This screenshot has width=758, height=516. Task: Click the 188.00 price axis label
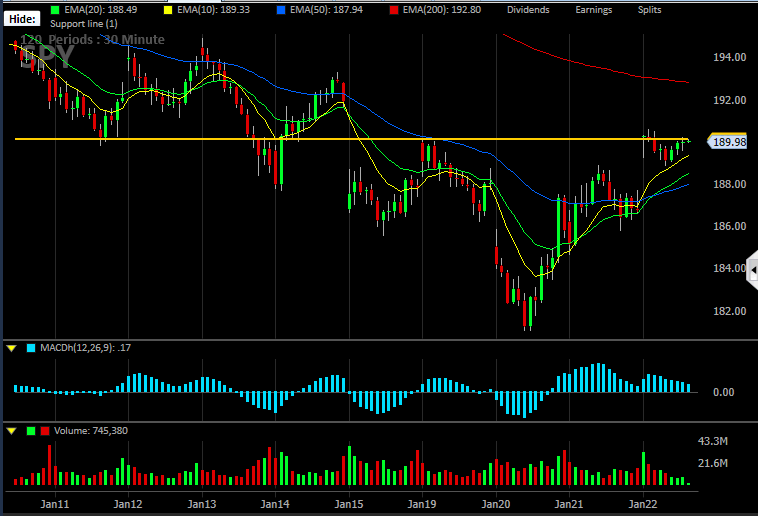click(729, 184)
